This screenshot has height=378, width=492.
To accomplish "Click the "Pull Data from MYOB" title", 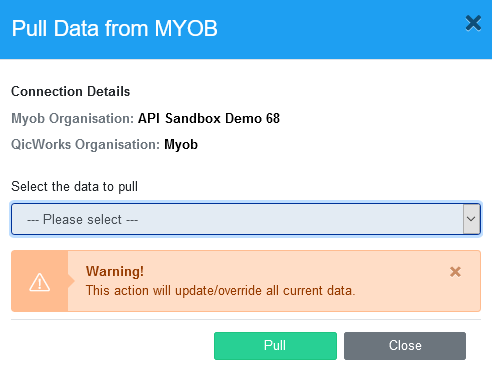I will point(114,28).
